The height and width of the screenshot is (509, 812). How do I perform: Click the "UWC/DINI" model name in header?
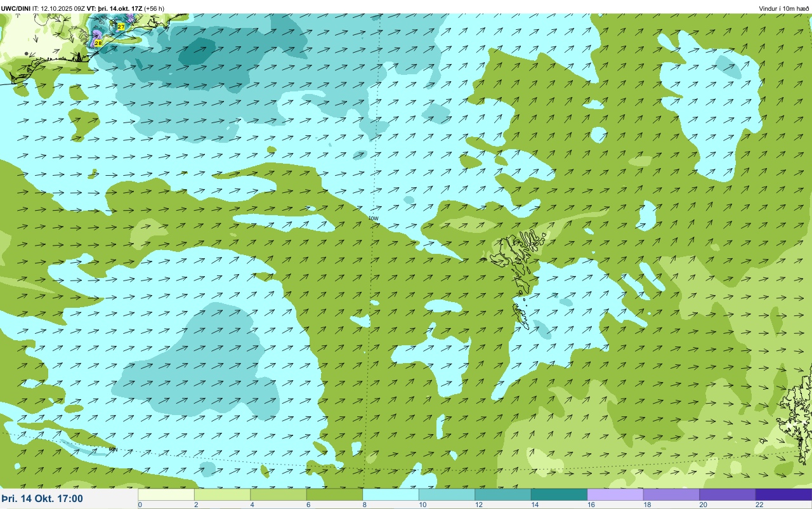coord(15,8)
